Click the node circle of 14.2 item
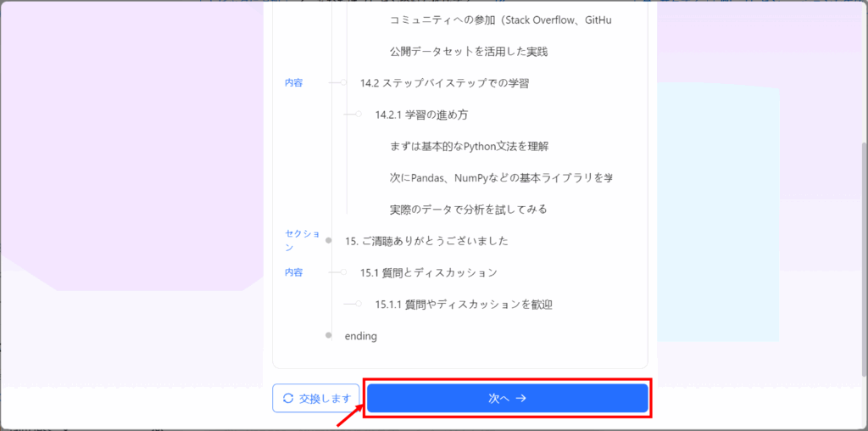The width and height of the screenshot is (868, 431). pyautogui.click(x=344, y=82)
